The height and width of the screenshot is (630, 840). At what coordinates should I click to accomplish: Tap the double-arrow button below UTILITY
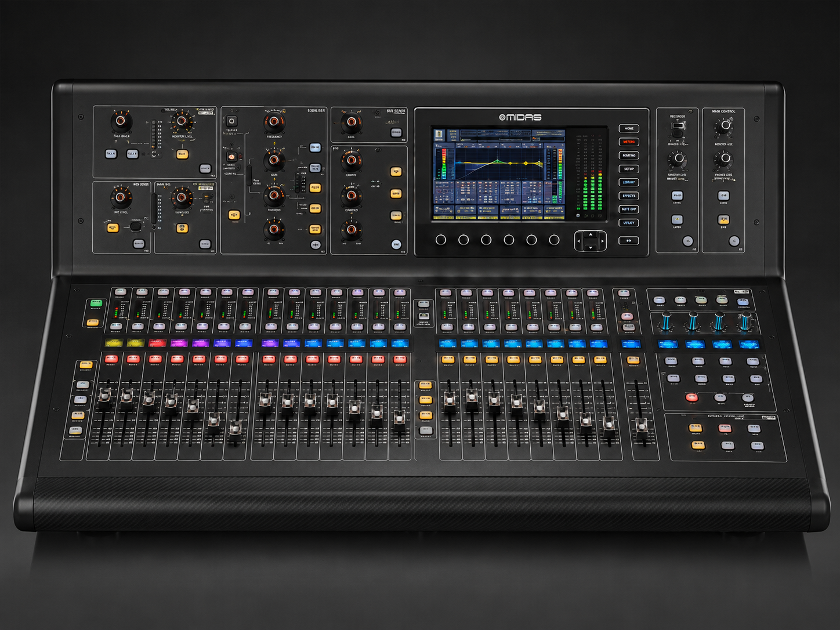pos(629,240)
